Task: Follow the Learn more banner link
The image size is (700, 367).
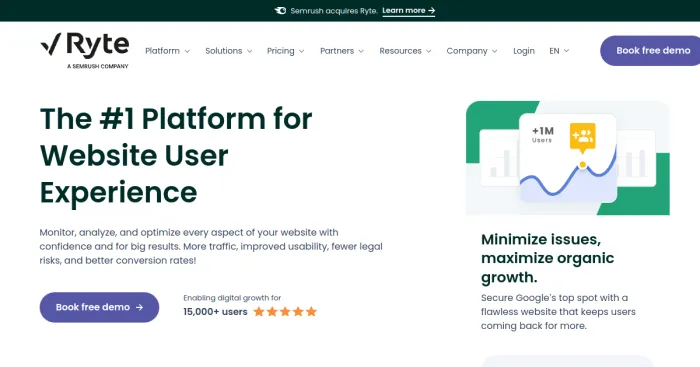Action: 408,11
